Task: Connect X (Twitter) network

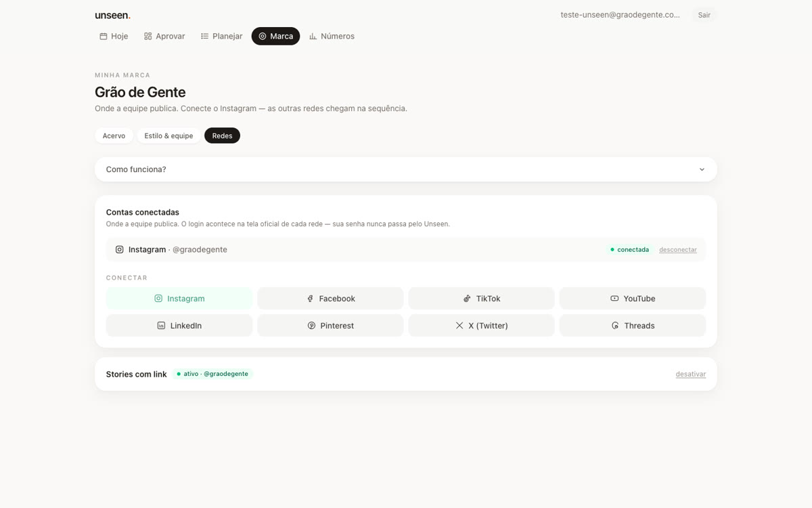Action: [481, 325]
